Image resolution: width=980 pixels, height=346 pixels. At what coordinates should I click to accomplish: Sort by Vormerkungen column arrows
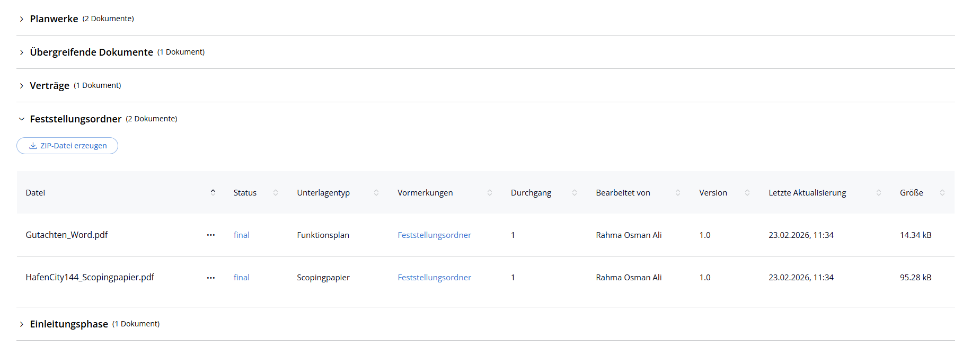[490, 192]
